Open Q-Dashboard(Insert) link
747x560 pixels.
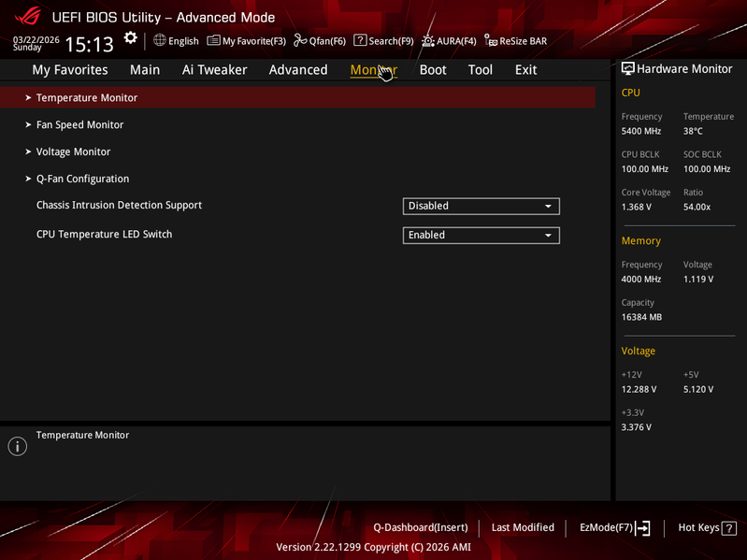click(x=420, y=527)
